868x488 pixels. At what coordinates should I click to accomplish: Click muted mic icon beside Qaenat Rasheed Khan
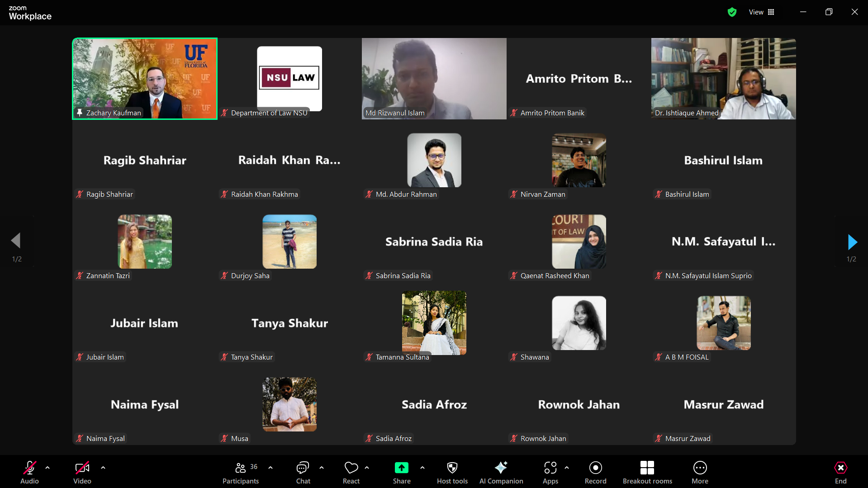click(514, 275)
